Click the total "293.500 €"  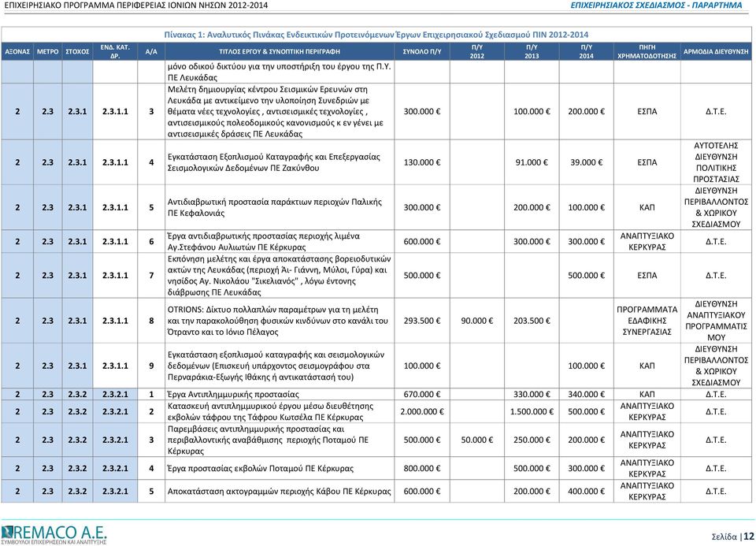pos(422,321)
